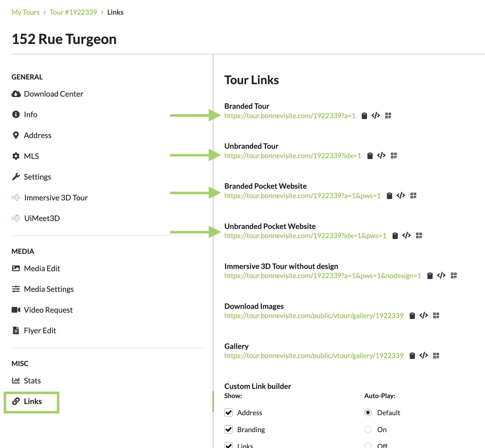Click the My Tours breadcrumb link

(x=25, y=12)
